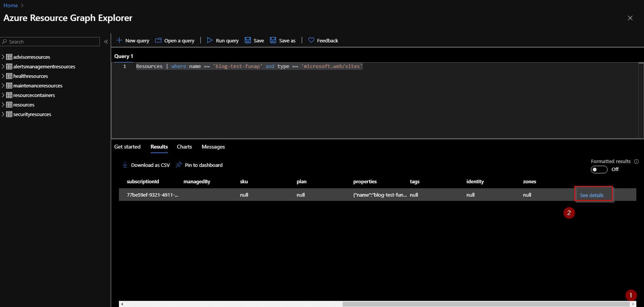
Task: Close the Azure Resource Graph Explorer blade
Action: click(x=630, y=18)
